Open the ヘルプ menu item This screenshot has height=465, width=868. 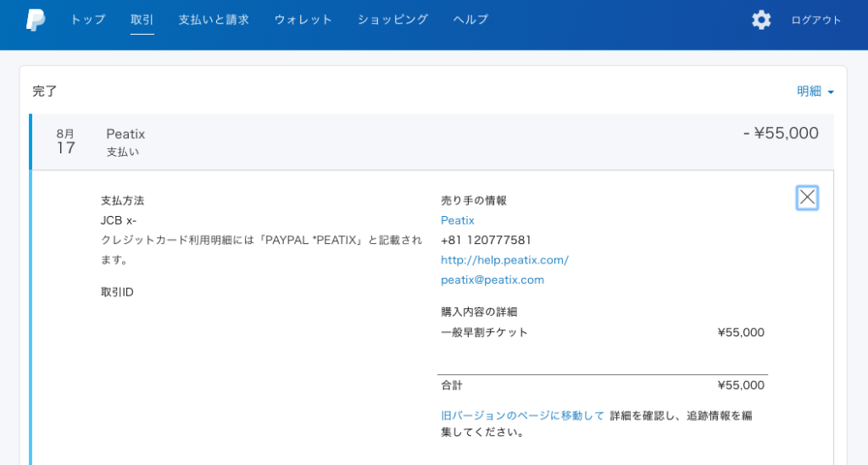[x=470, y=20]
